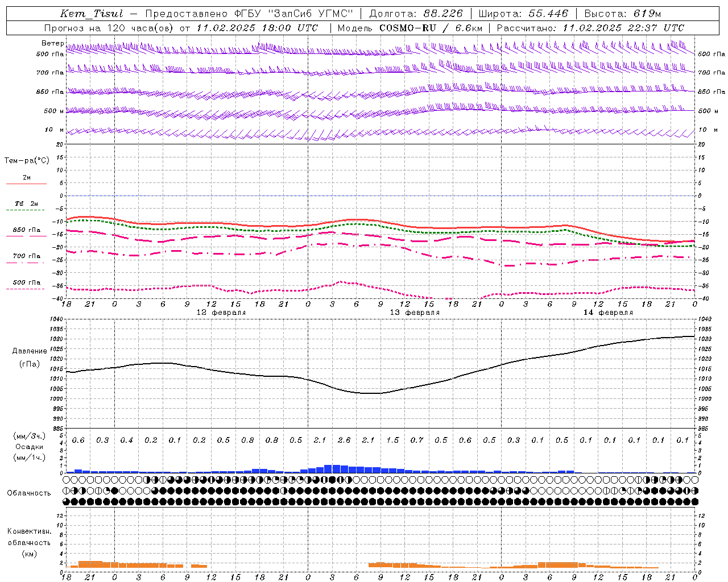Click the '(мм/3ч.)' unit label
The width and height of the screenshot is (728, 582).
(x=30, y=436)
